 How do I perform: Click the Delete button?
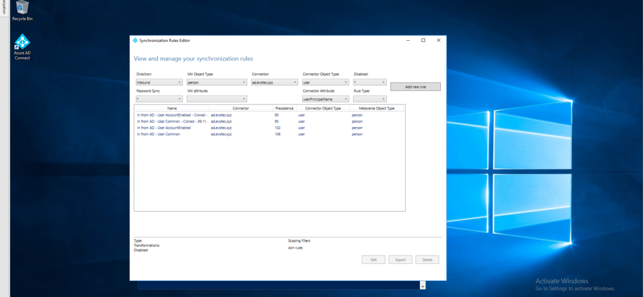[x=427, y=260]
